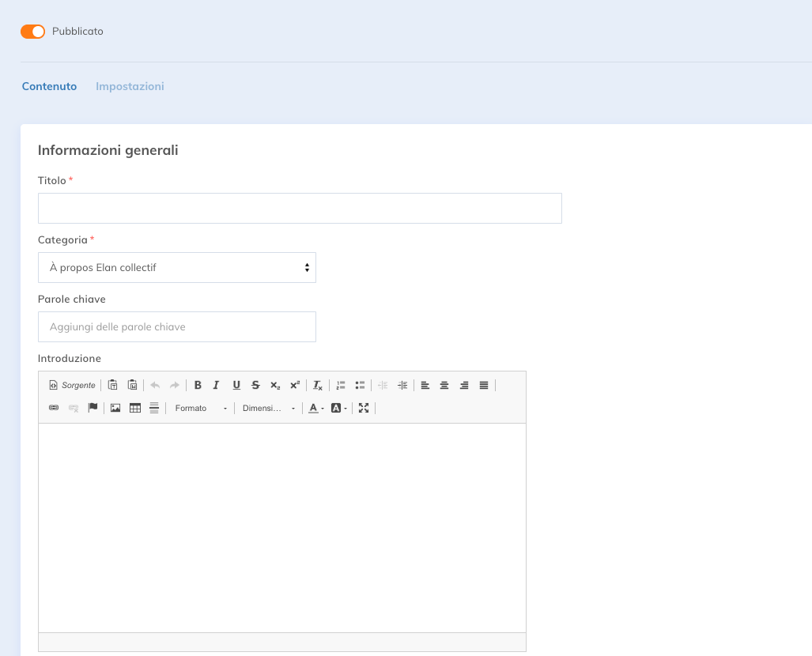Maximize the editor with fullscreen icon

click(364, 408)
